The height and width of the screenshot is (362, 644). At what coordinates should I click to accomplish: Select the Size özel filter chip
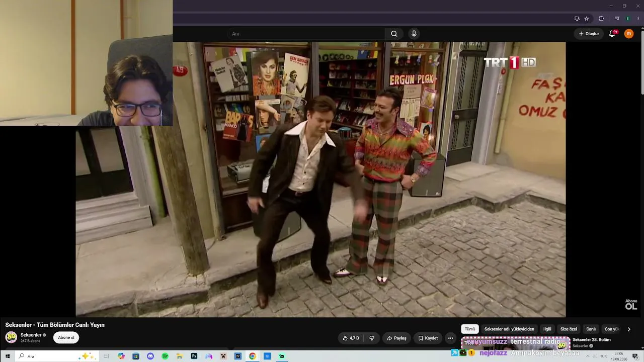[x=569, y=329]
